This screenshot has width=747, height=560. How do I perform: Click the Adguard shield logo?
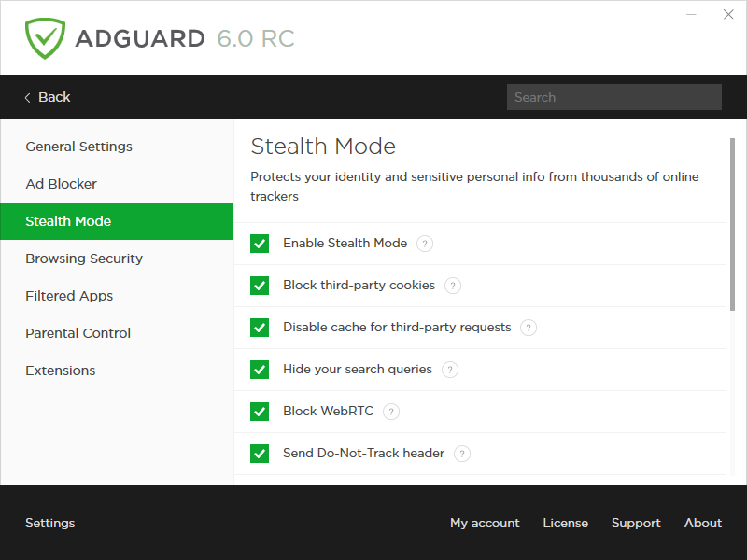[45, 38]
